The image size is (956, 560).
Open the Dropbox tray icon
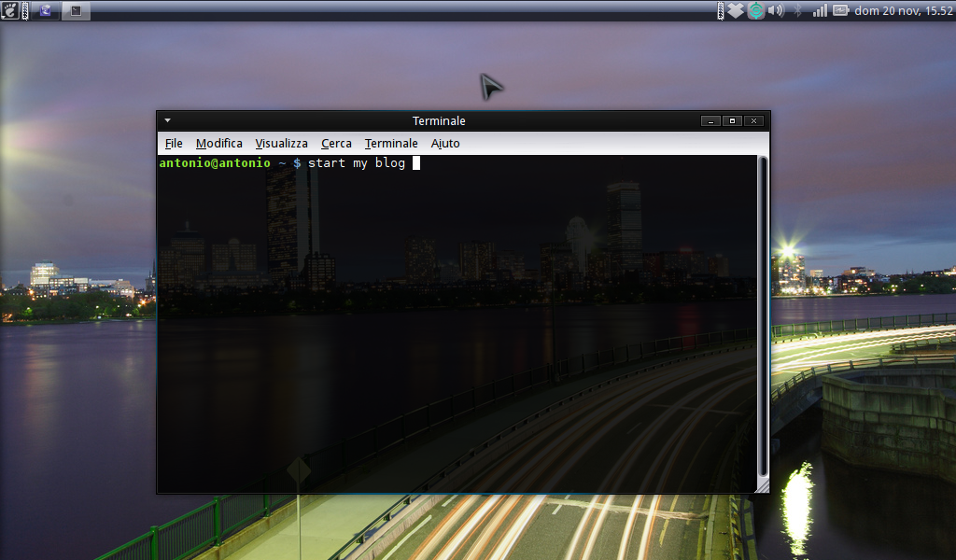(x=736, y=10)
